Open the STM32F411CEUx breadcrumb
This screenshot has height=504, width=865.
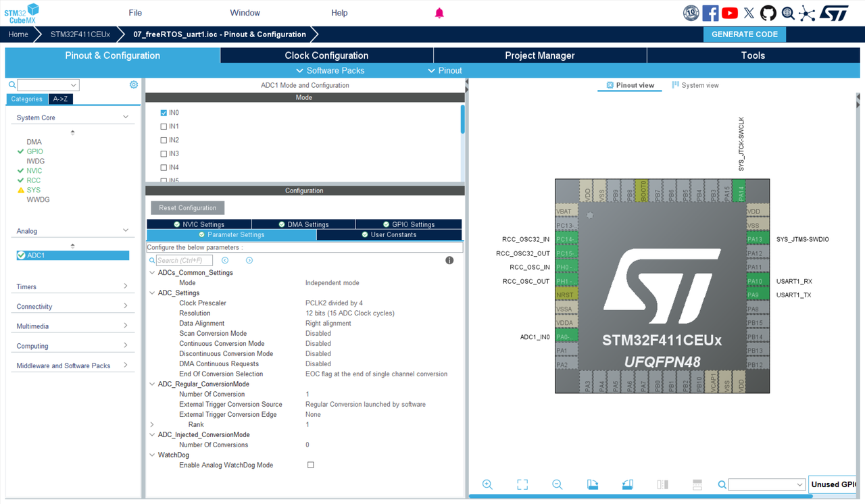[80, 34]
